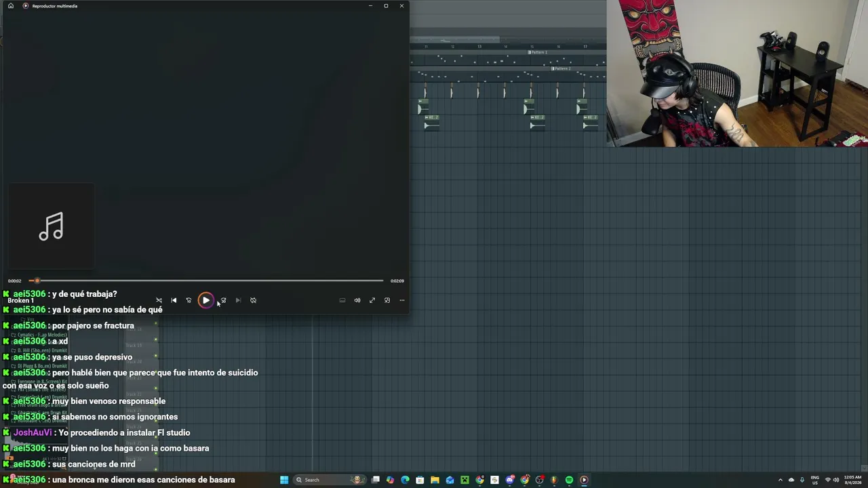This screenshot has height=488, width=868.
Task: Open Microsoft Edge from the taskbar
Action: tap(405, 480)
